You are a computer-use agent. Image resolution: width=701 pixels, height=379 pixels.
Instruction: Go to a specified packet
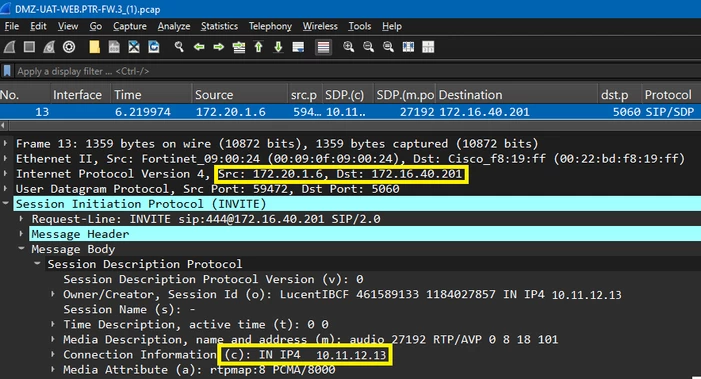(x=239, y=47)
